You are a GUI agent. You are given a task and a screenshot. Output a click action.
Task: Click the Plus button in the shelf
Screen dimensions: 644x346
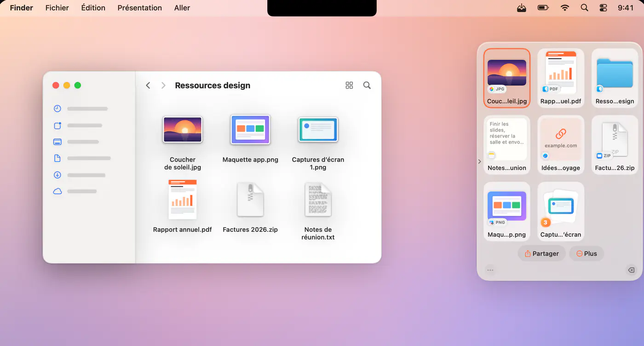click(586, 254)
